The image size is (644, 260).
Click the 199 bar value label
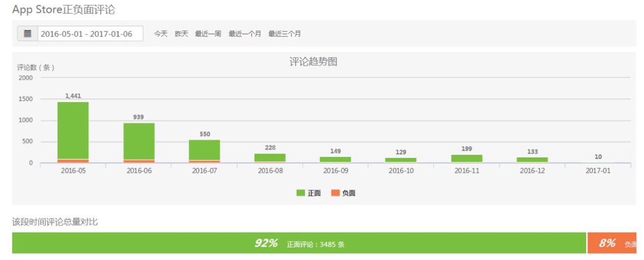coord(467,149)
